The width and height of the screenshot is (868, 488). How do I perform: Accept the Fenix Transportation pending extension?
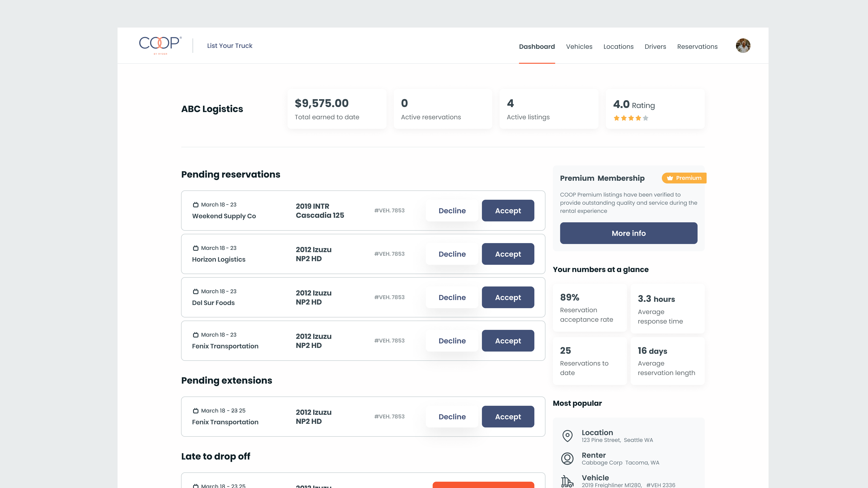pyautogui.click(x=508, y=417)
